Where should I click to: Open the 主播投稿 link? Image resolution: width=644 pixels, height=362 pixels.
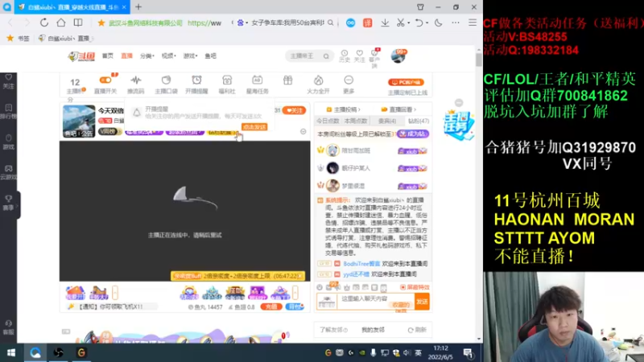click(x=344, y=109)
